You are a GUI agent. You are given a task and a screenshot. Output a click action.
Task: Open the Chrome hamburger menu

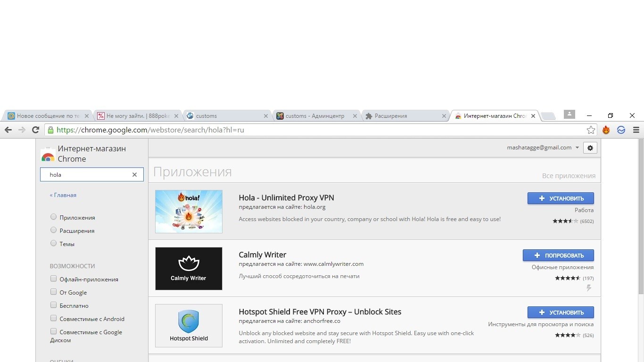[x=636, y=130]
